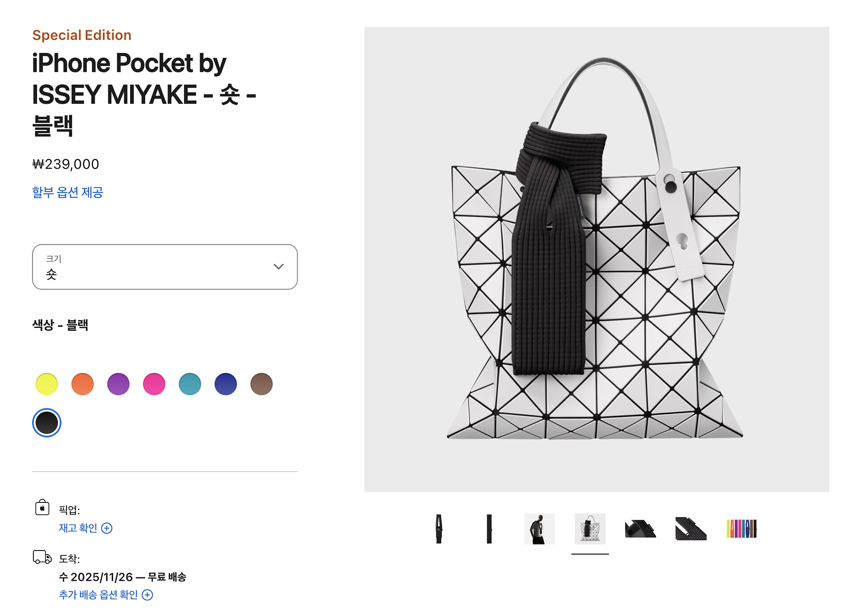Select the yellow color option

pyautogui.click(x=47, y=384)
